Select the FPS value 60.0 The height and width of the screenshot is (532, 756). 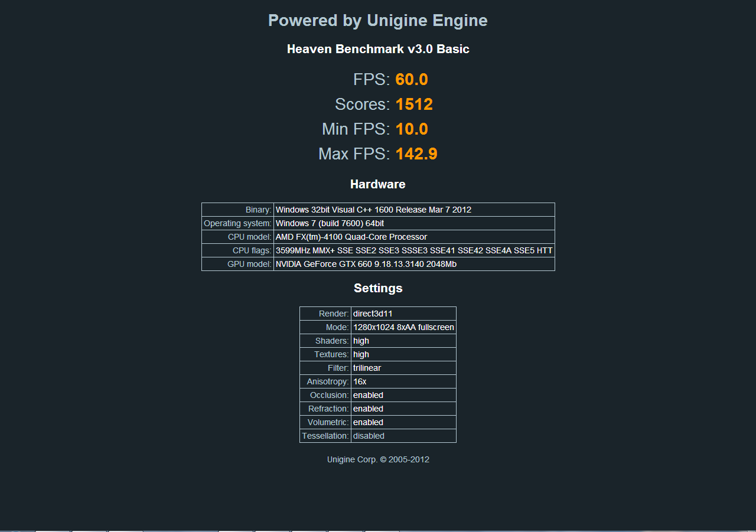tap(412, 79)
